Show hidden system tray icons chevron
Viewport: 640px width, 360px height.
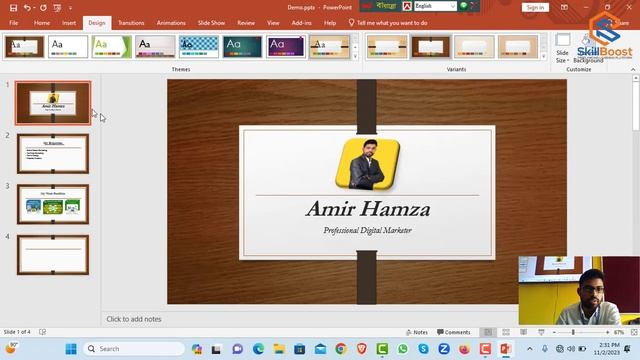point(530,349)
